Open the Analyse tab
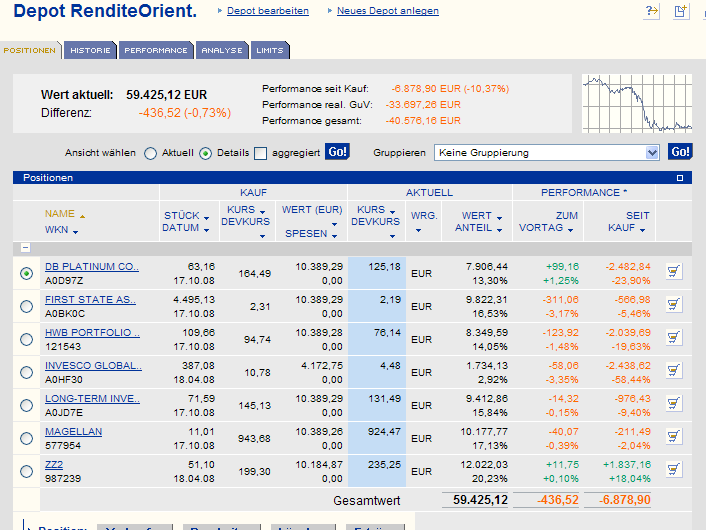Viewport: 706px width, 530px height. click(221, 50)
